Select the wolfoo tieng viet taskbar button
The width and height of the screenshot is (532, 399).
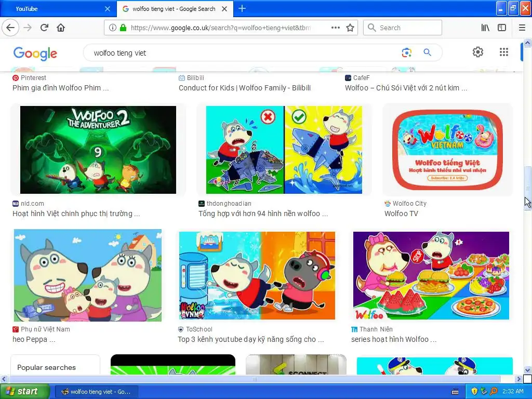pos(96,392)
